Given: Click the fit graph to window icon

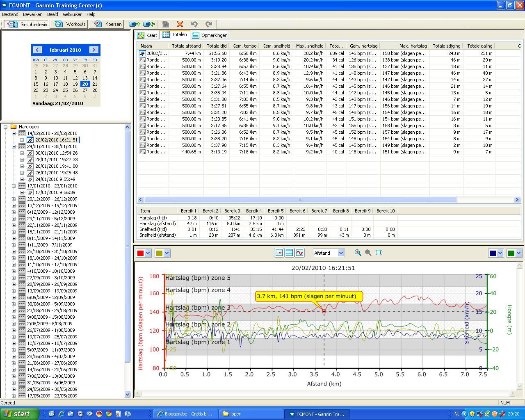Looking at the screenshot, I should point(379,253).
